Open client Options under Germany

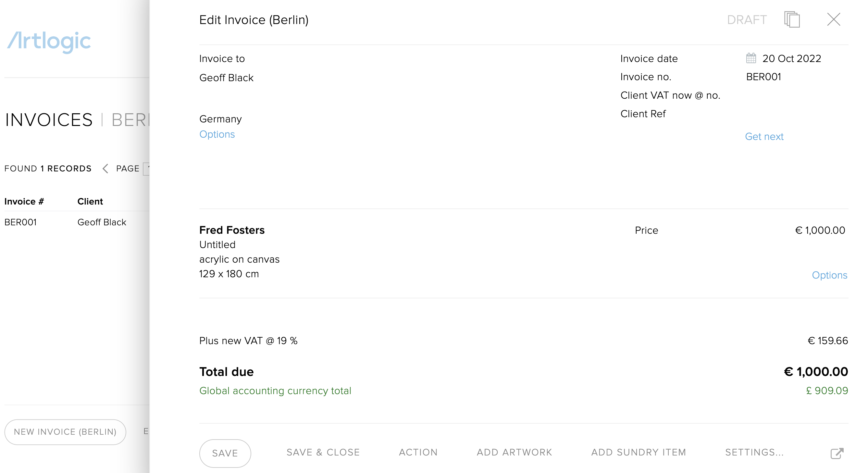click(217, 134)
